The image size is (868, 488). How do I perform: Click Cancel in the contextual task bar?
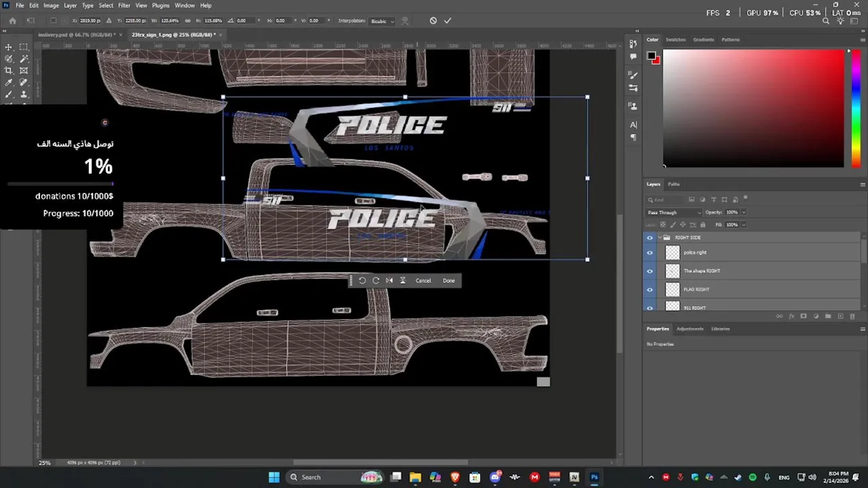point(423,281)
